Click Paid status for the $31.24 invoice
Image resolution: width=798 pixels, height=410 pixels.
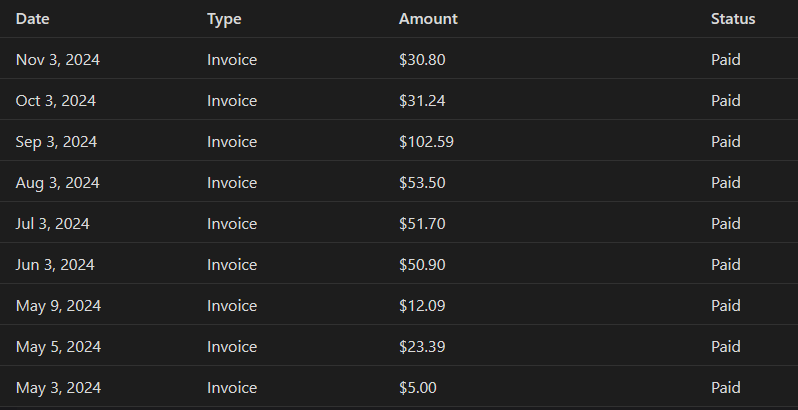[x=726, y=101]
